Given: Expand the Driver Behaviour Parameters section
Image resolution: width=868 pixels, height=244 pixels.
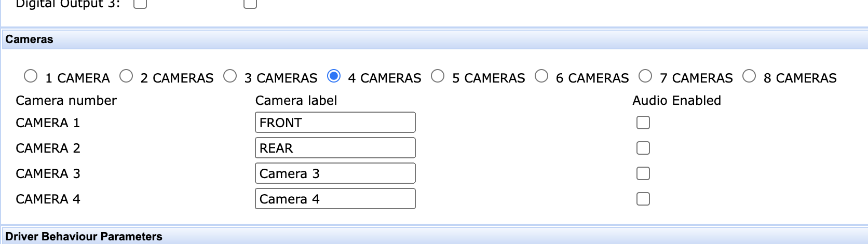Looking at the screenshot, I should click(x=84, y=236).
